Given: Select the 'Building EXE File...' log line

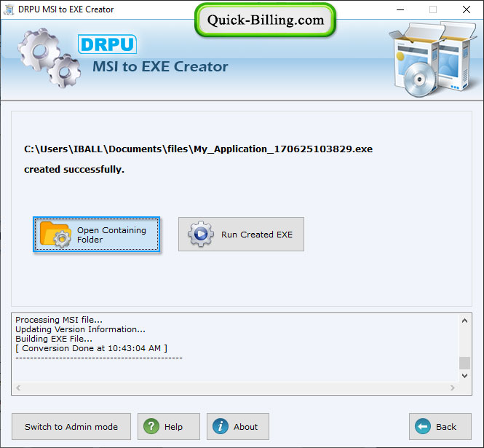Looking at the screenshot, I should (54, 339).
